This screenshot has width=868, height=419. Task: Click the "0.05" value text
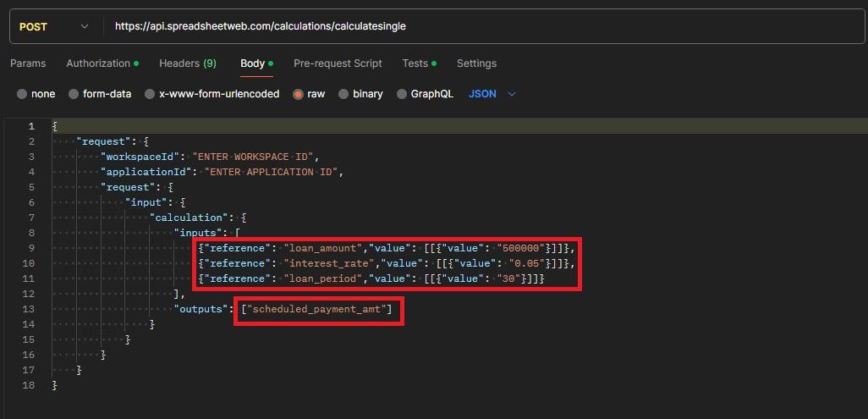[x=526, y=264]
